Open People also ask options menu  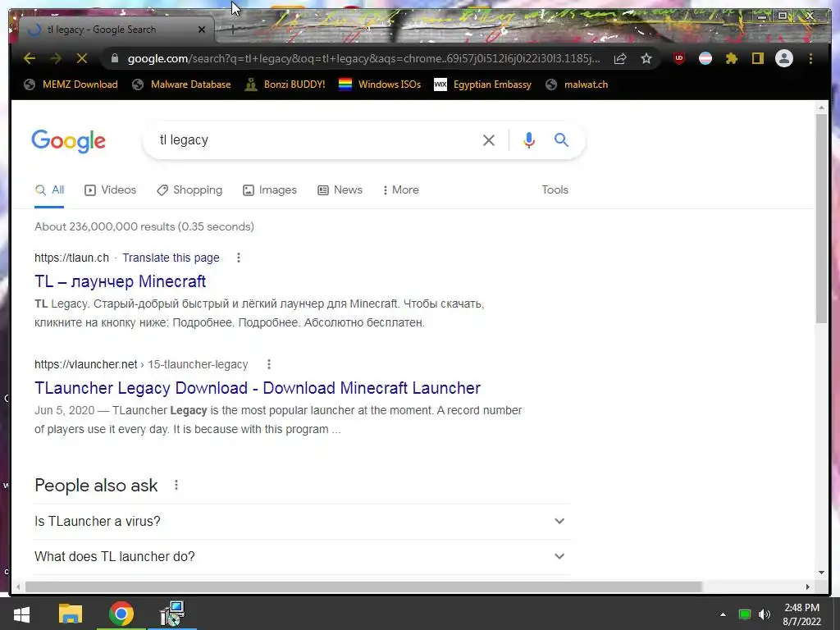click(x=176, y=486)
